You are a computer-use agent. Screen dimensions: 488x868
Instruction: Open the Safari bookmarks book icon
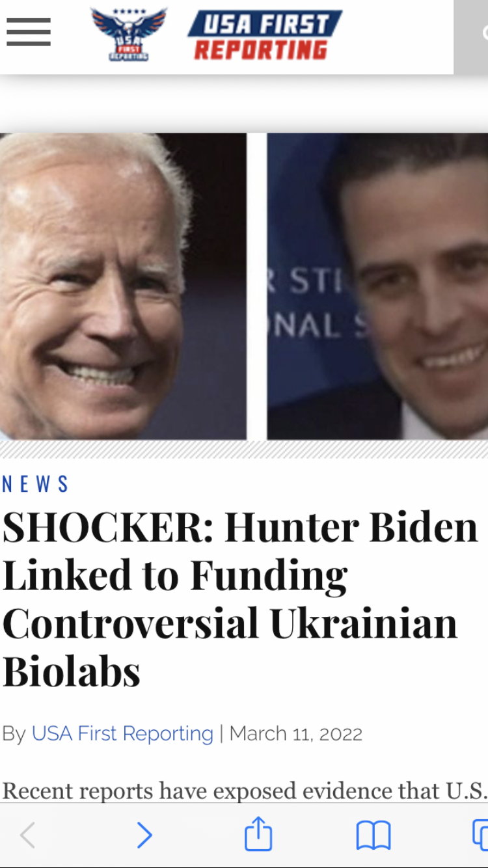click(x=373, y=835)
